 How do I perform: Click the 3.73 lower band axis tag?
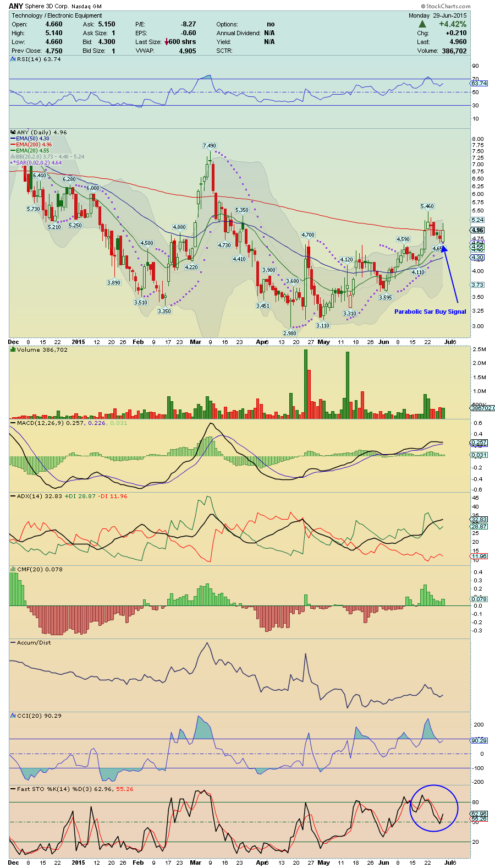(478, 285)
